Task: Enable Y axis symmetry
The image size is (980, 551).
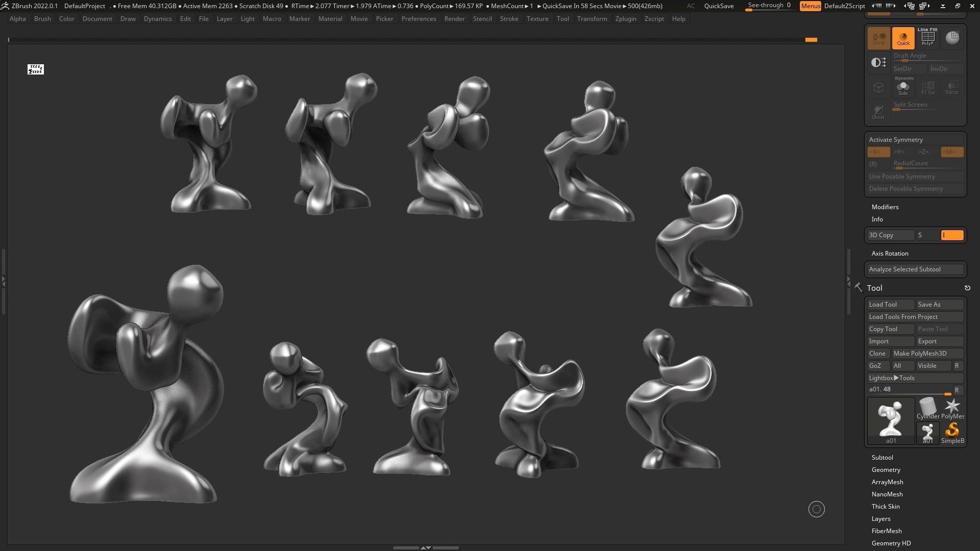Action: [x=902, y=152]
